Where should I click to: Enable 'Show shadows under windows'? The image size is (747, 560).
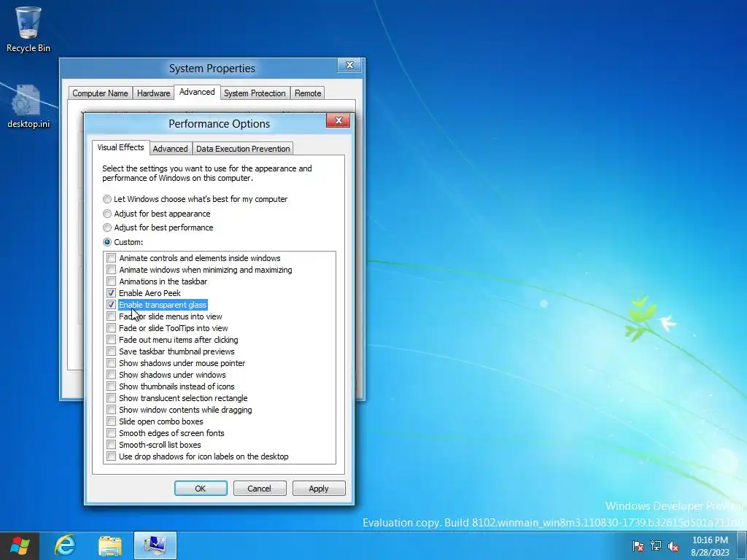coord(111,375)
